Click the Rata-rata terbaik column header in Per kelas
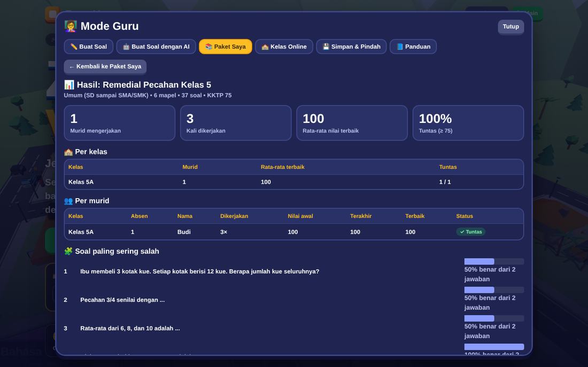Viewport: 588px width, 367px height. click(283, 167)
